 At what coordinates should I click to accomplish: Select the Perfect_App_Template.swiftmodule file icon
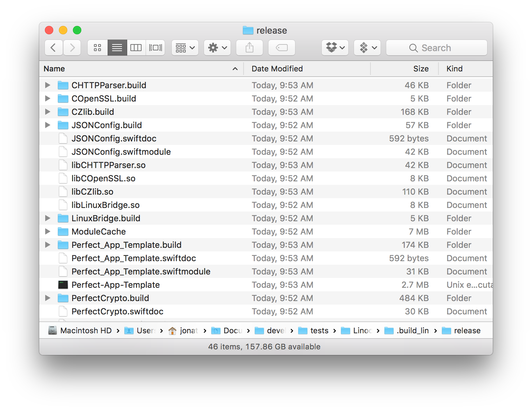[x=63, y=271]
